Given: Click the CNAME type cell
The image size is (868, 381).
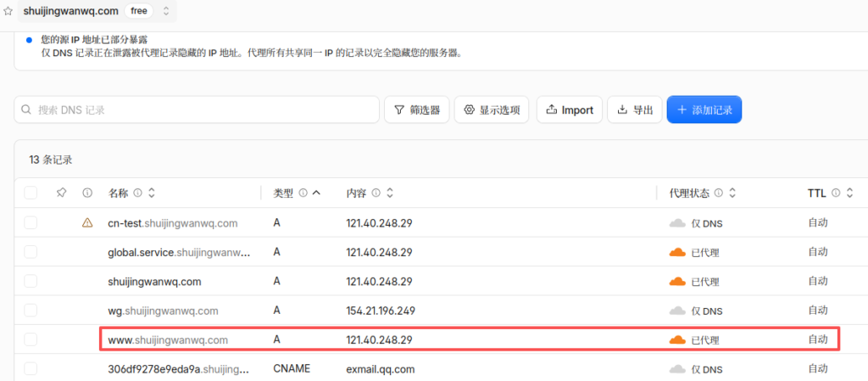Looking at the screenshot, I should [292, 368].
